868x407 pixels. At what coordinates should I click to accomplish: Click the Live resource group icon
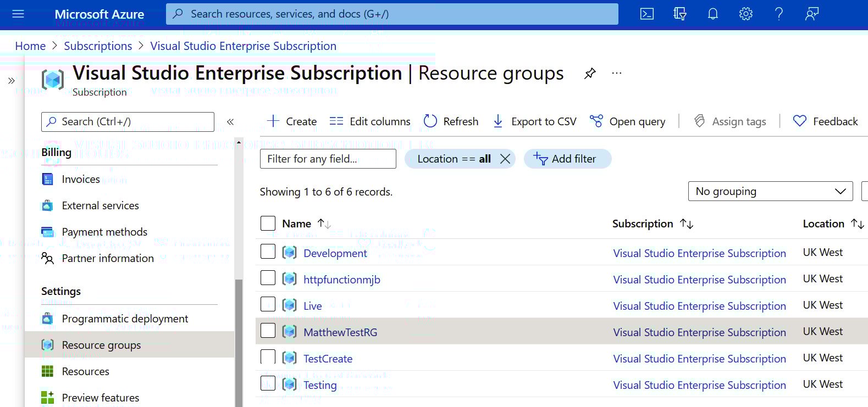click(x=290, y=305)
